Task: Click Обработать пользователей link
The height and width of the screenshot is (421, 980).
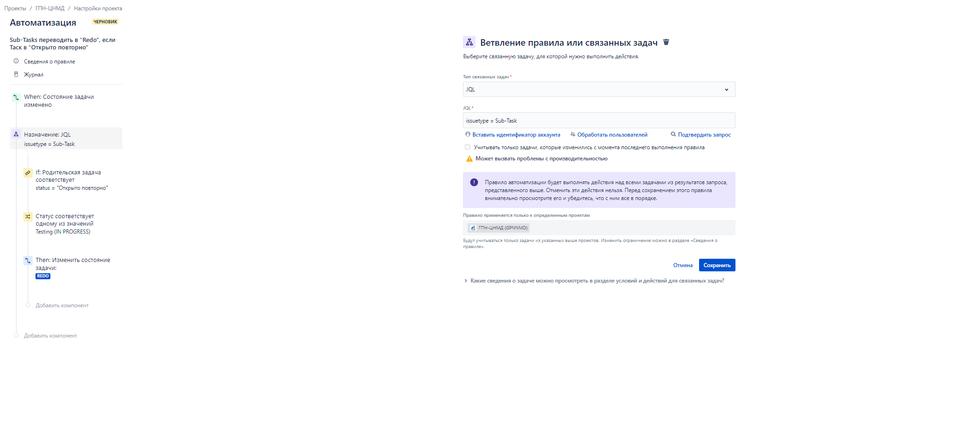Action: click(609, 135)
